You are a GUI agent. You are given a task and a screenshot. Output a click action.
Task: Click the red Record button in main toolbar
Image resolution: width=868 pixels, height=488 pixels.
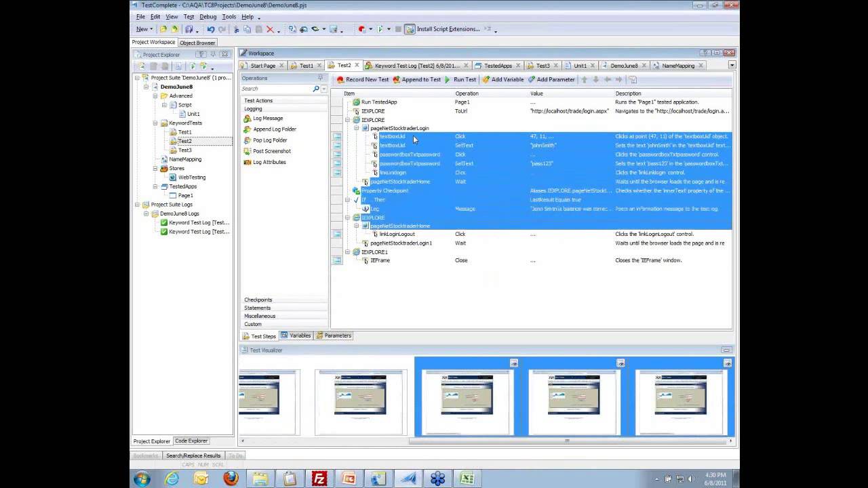coord(362,29)
